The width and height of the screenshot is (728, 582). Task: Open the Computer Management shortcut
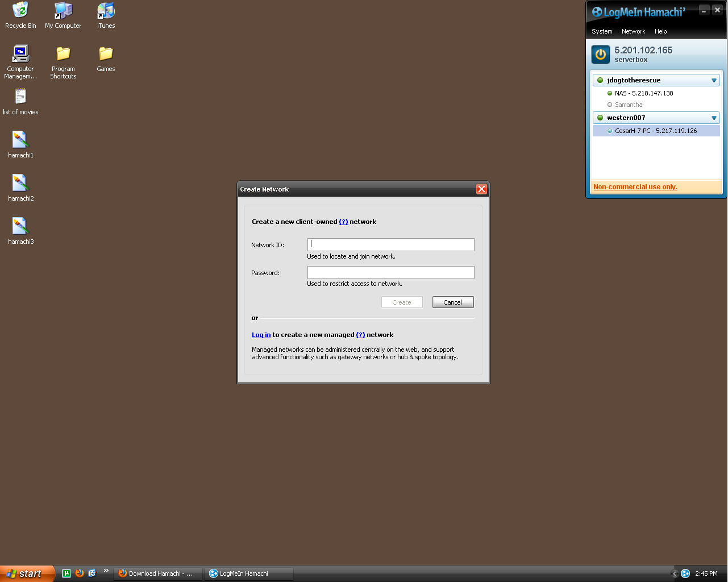(20, 54)
